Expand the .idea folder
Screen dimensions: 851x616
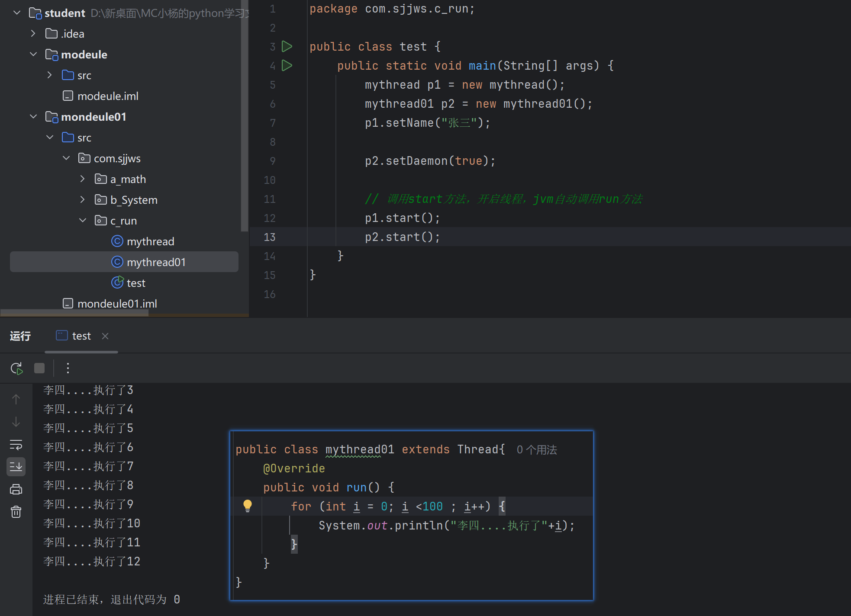(33, 34)
